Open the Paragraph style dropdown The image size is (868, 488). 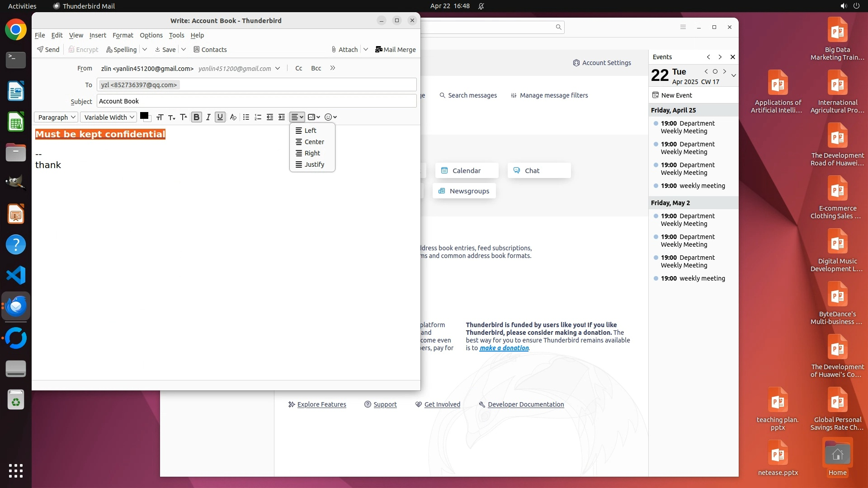click(x=56, y=117)
